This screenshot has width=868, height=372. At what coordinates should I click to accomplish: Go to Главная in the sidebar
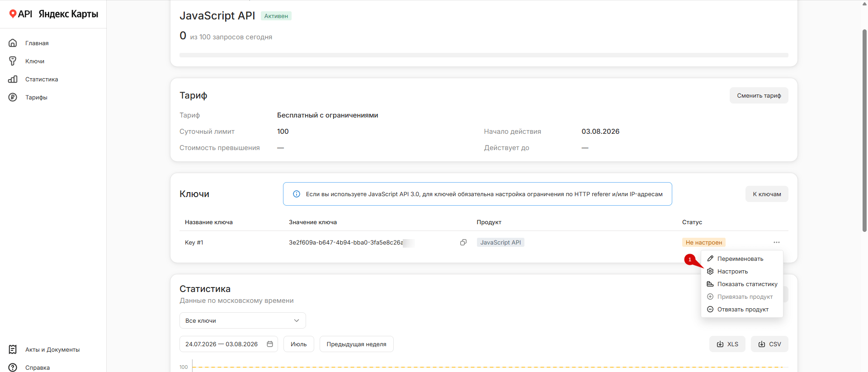click(37, 43)
